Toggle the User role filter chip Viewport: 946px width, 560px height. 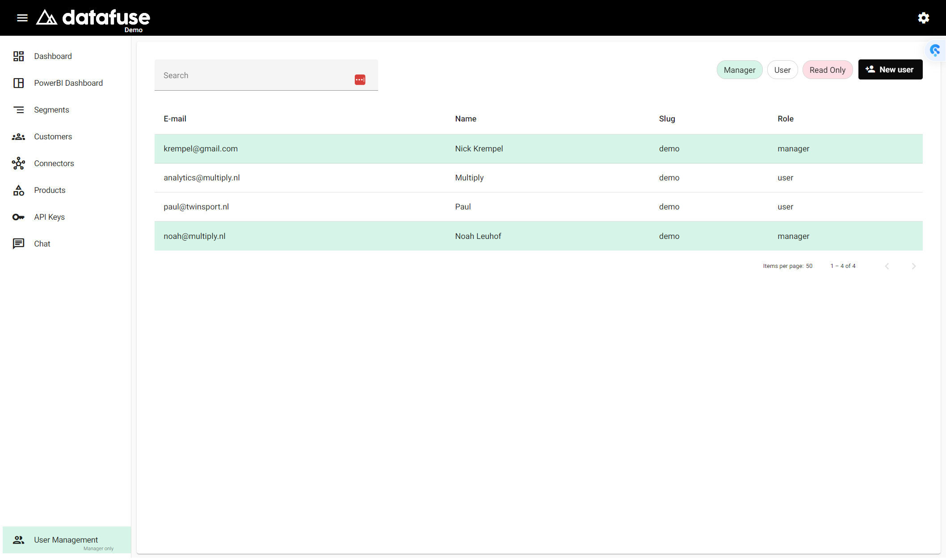[782, 70]
